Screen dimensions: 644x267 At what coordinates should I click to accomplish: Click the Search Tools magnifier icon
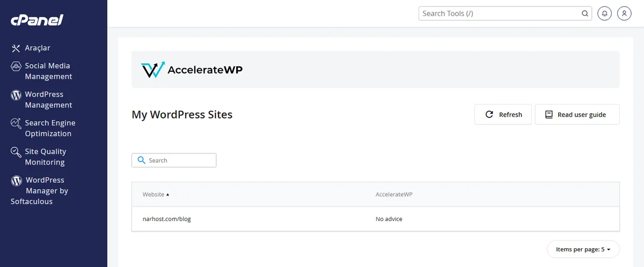click(x=585, y=13)
